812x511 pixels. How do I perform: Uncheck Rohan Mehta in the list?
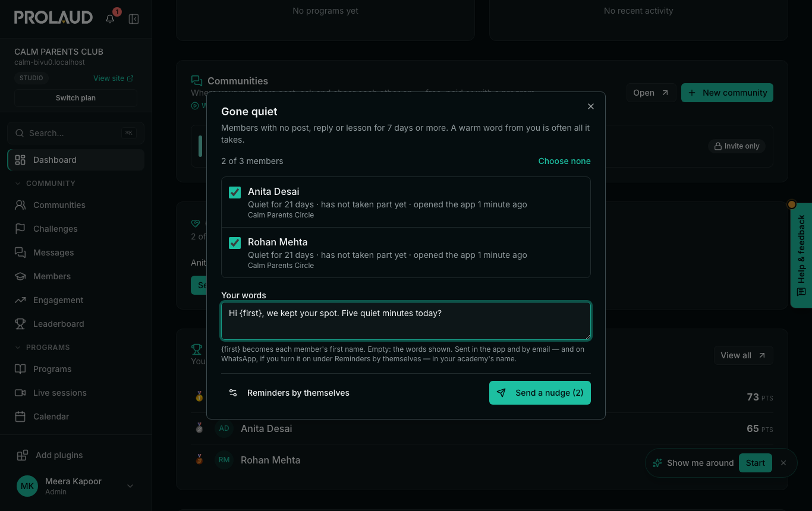(x=235, y=242)
